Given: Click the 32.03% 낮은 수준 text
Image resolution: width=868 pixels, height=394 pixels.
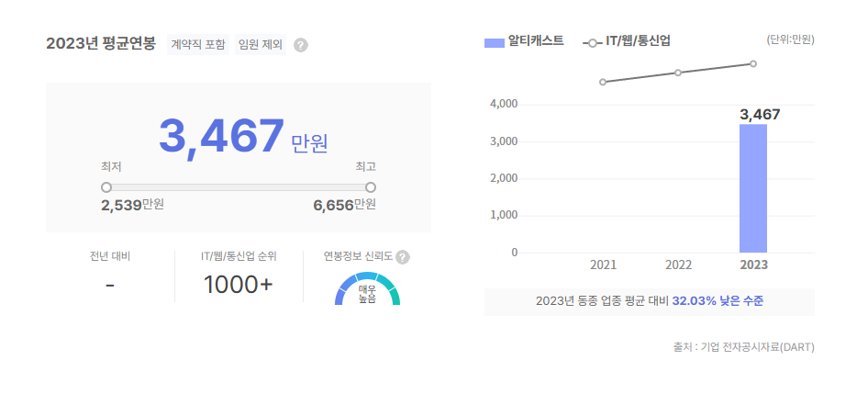Looking at the screenshot, I should click(x=718, y=301).
